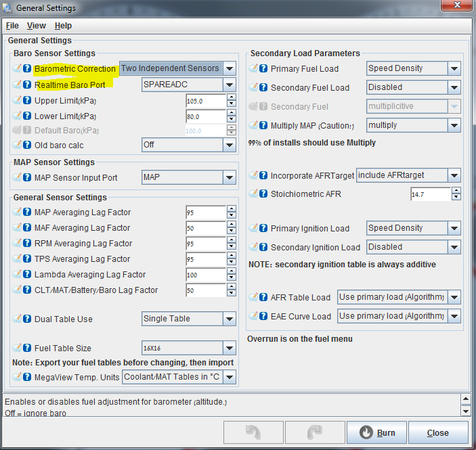
Task: Click the undo arrow button
Action: (x=253, y=432)
